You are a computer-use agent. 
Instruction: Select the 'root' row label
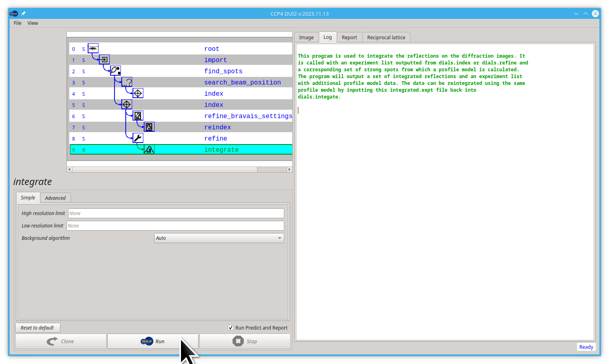(x=212, y=49)
